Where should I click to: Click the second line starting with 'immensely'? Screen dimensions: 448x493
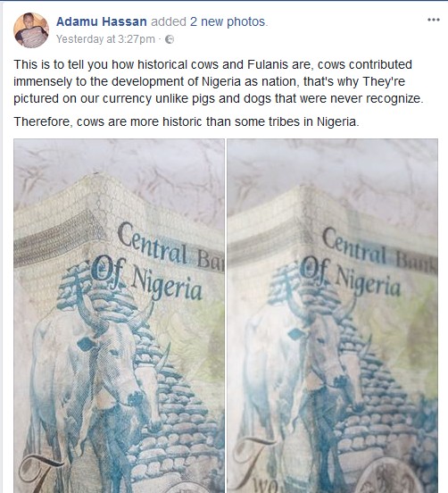point(209,81)
